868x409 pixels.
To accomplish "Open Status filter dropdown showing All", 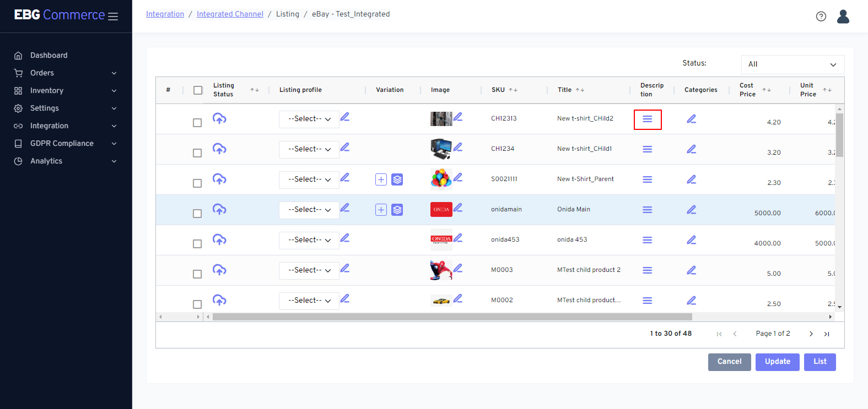I will pyautogui.click(x=792, y=64).
